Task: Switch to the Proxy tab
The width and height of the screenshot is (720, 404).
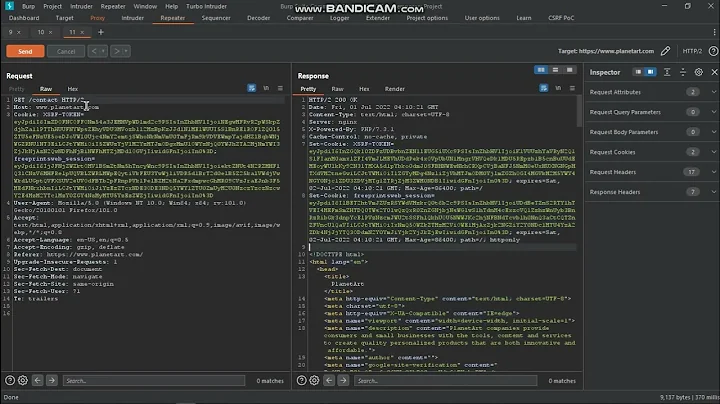Action: pyautogui.click(x=97, y=18)
